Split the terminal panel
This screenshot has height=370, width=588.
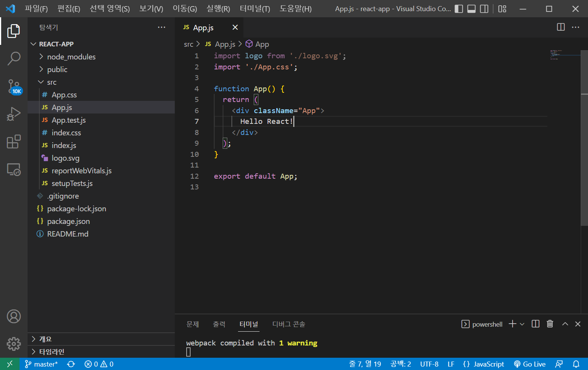pyautogui.click(x=535, y=324)
